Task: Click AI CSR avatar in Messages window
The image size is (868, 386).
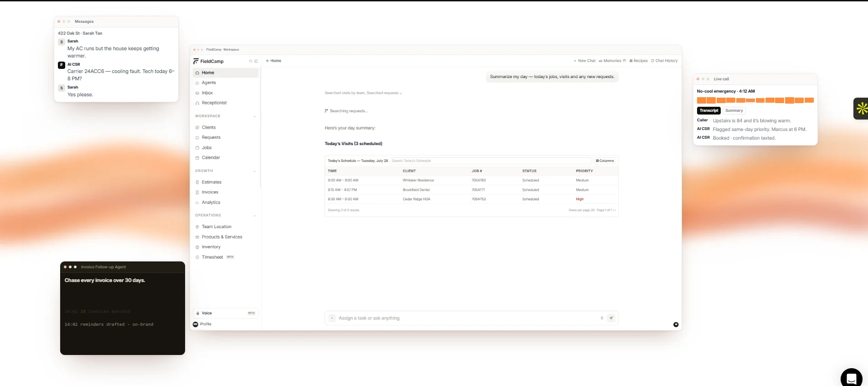Action: tap(62, 65)
